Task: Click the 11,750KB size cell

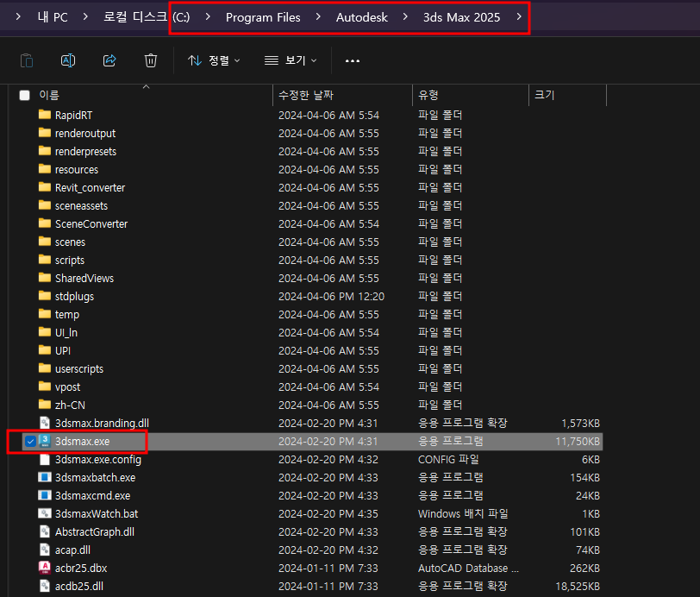Action: click(578, 442)
